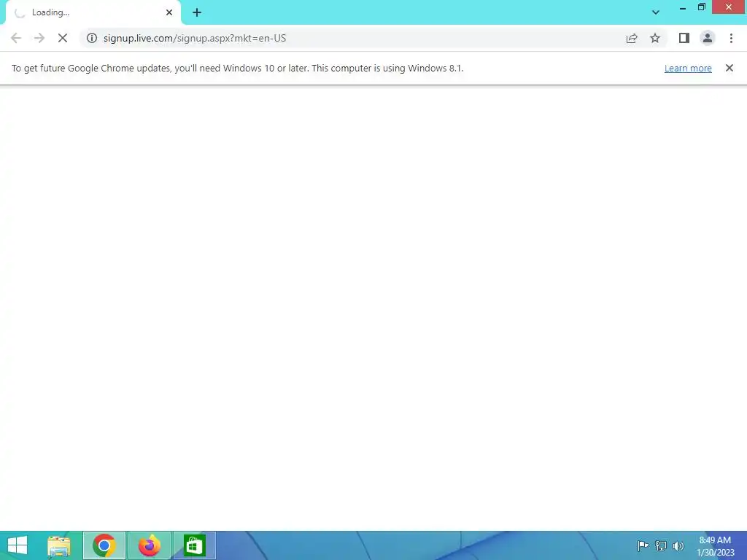The image size is (747, 560).
Task: Open Action Center flag icon
Action: [643, 545]
